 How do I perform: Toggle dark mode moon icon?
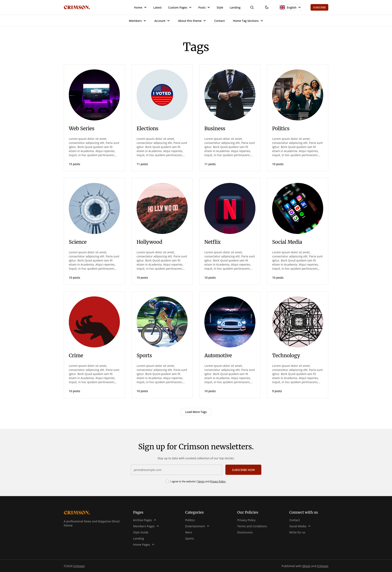[x=267, y=7]
